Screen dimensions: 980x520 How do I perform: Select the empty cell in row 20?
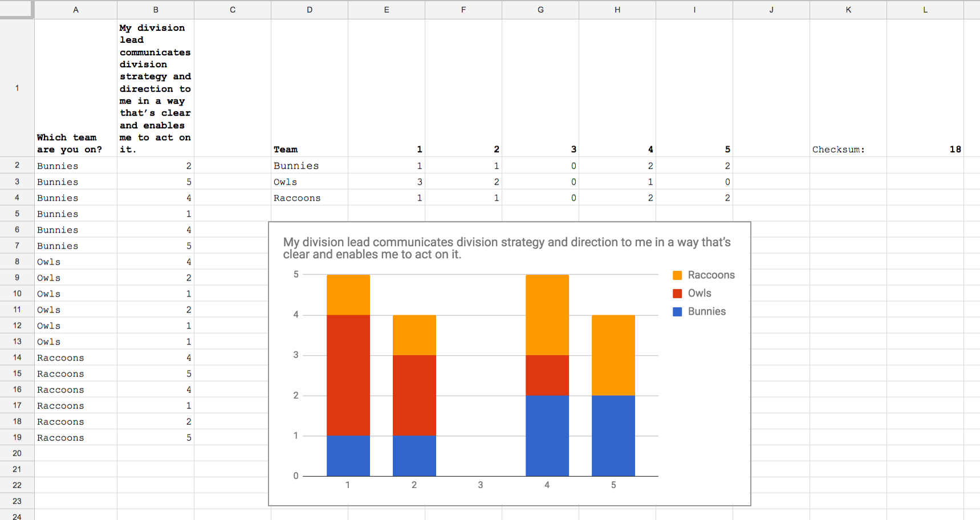pos(75,453)
